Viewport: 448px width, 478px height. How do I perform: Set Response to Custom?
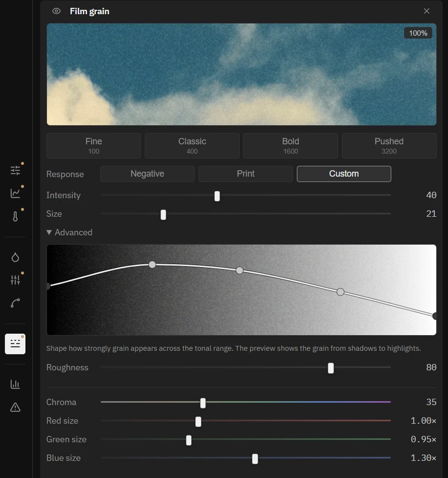344,174
